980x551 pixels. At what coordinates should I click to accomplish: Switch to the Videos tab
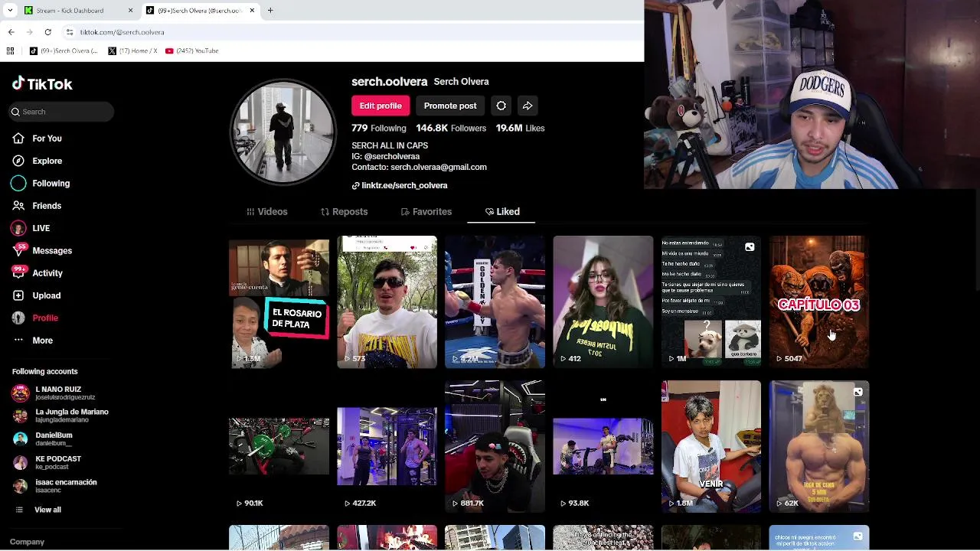click(x=266, y=212)
